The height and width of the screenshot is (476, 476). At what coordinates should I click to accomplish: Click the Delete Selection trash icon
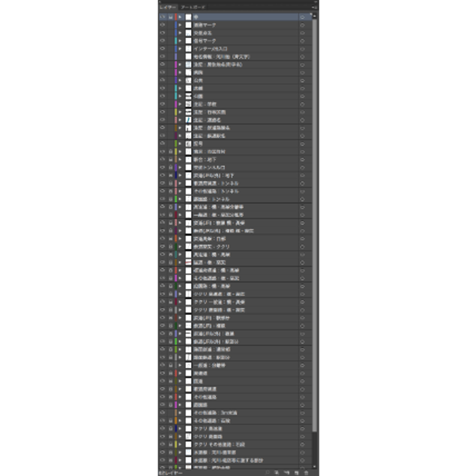click(x=306, y=473)
